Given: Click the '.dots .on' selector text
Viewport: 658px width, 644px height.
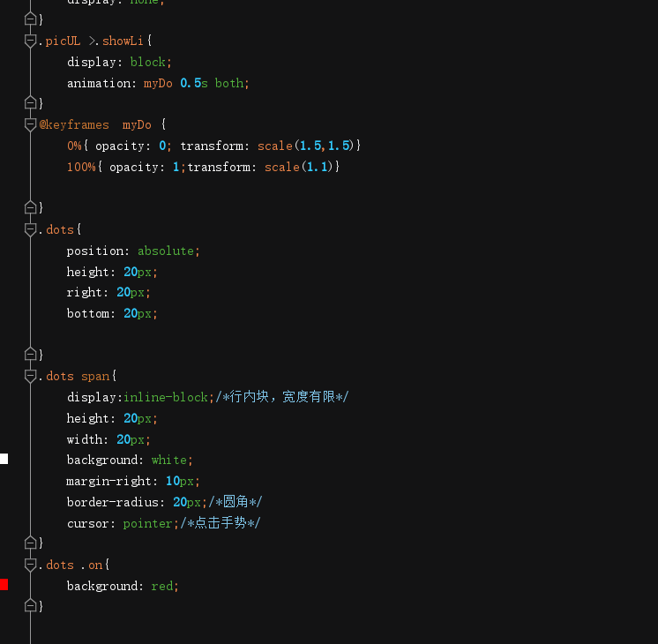Looking at the screenshot, I should pos(71,565).
